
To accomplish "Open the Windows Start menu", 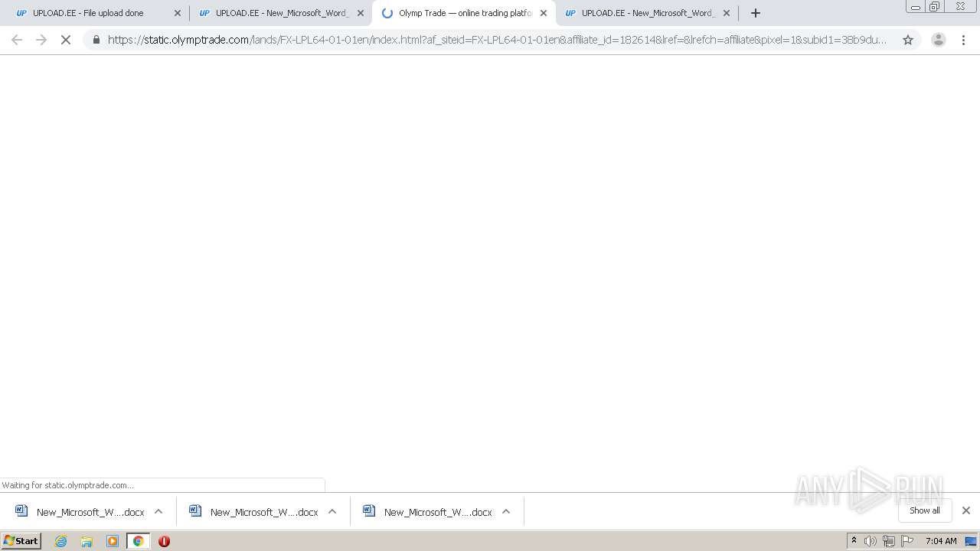I will tap(21, 541).
